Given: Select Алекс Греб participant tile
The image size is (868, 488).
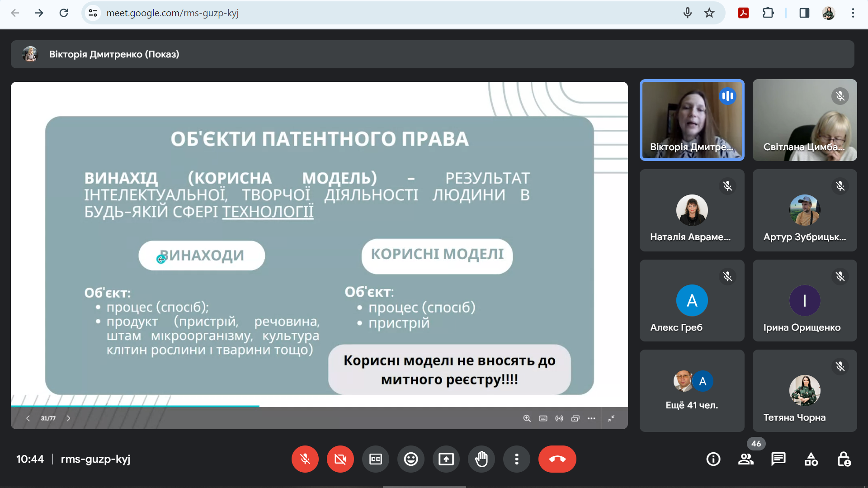Looking at the screenshot, I should pyautogui.click(x=692, y=300).
